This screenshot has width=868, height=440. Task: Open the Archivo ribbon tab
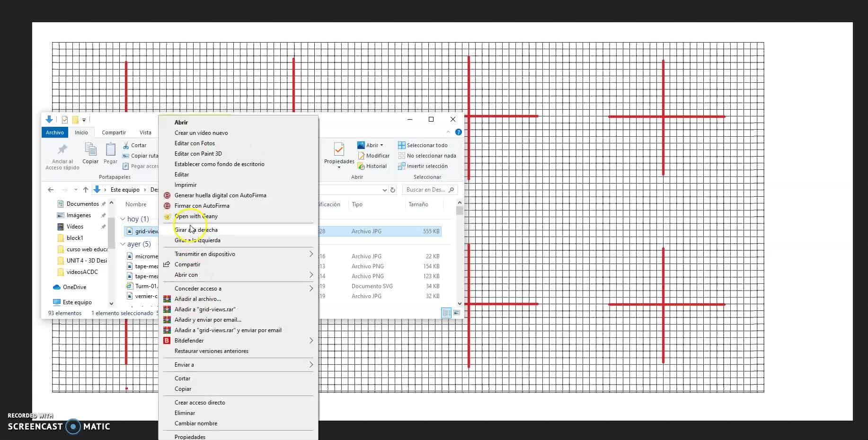click(55, 132)
